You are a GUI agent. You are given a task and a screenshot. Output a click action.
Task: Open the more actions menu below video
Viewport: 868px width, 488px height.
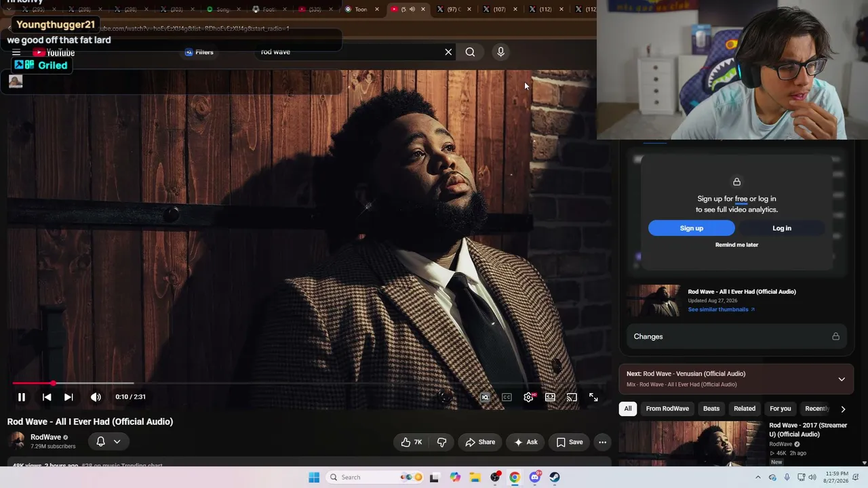coord(602,442)
